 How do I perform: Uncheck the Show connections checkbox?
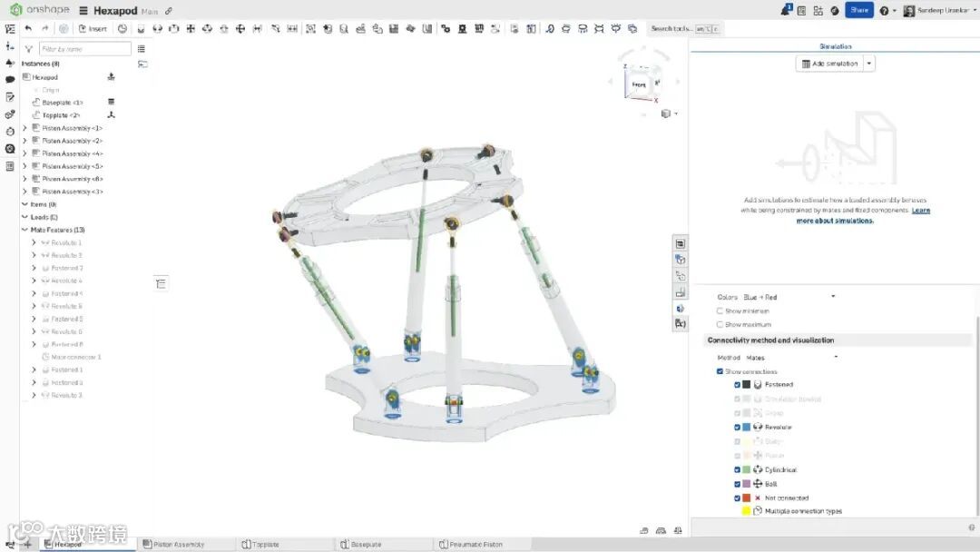pyautogui.click(x=720, y=371)
